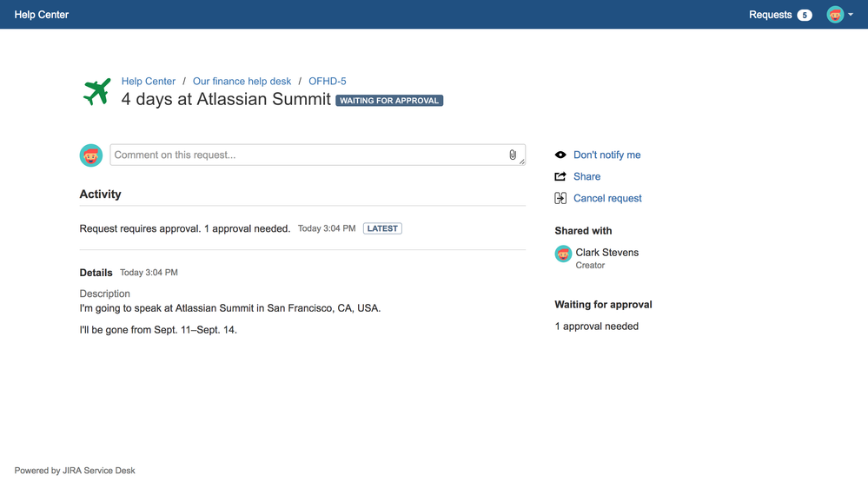This screenshot has height=488, width=868.
Task: Click the eye icon beside Don't notify me
Action: coord(560,155)
